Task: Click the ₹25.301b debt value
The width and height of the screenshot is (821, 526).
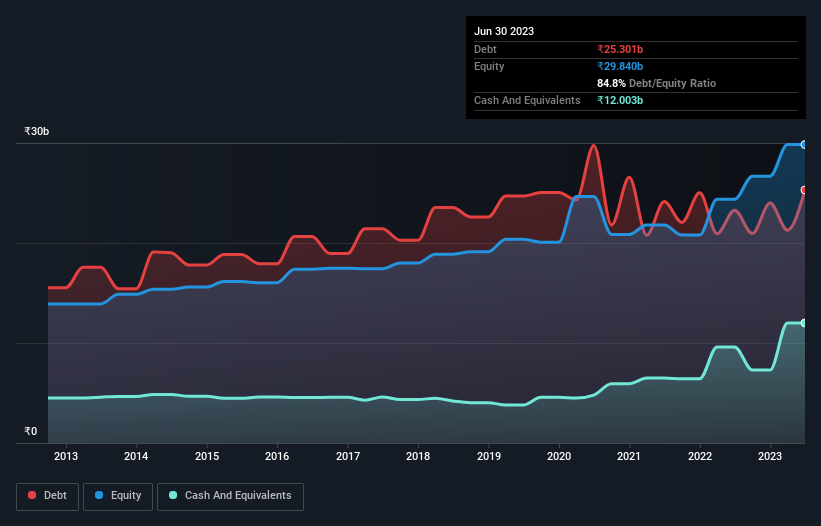Action: 620,49
